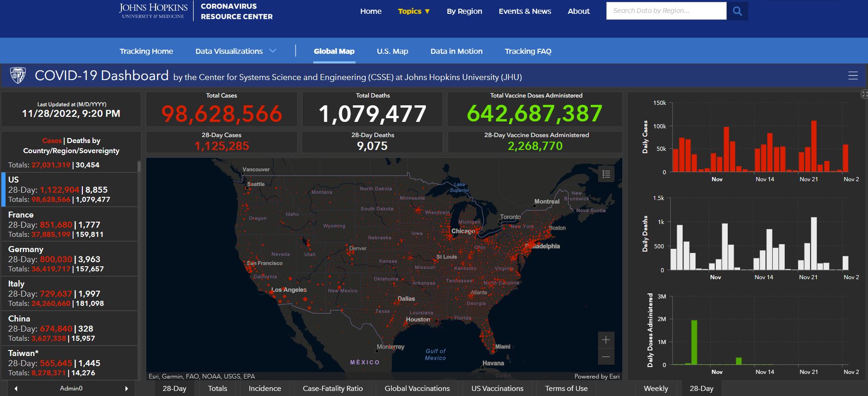
Task: Select the Incidence map tab
Action: (265, 389)
